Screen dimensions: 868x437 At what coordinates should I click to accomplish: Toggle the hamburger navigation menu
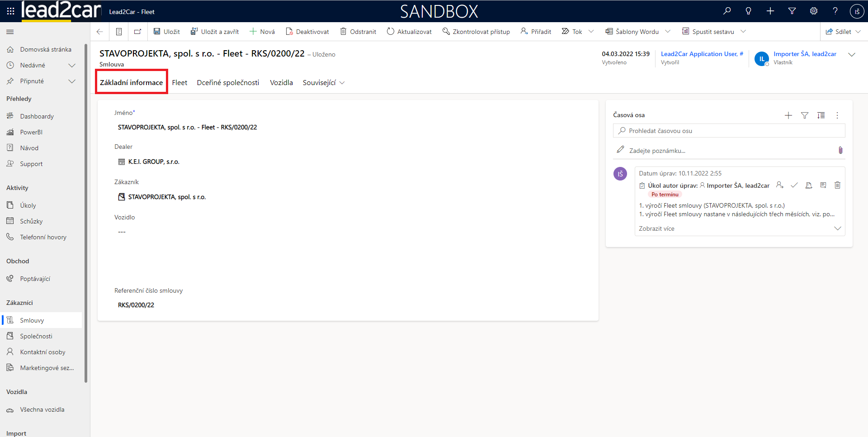[10, 32]
